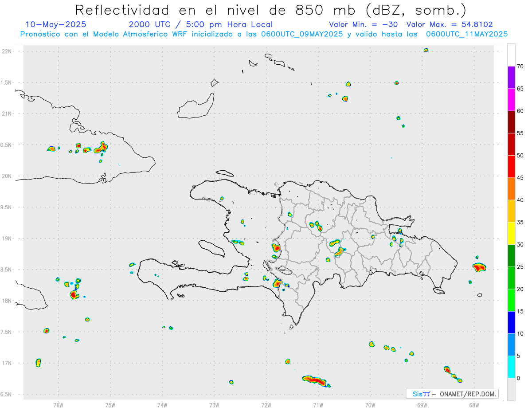Select the 'Valor Max. = 54.8102' text
This screenshot has height=411, width=532.
(x=450, y=24)
